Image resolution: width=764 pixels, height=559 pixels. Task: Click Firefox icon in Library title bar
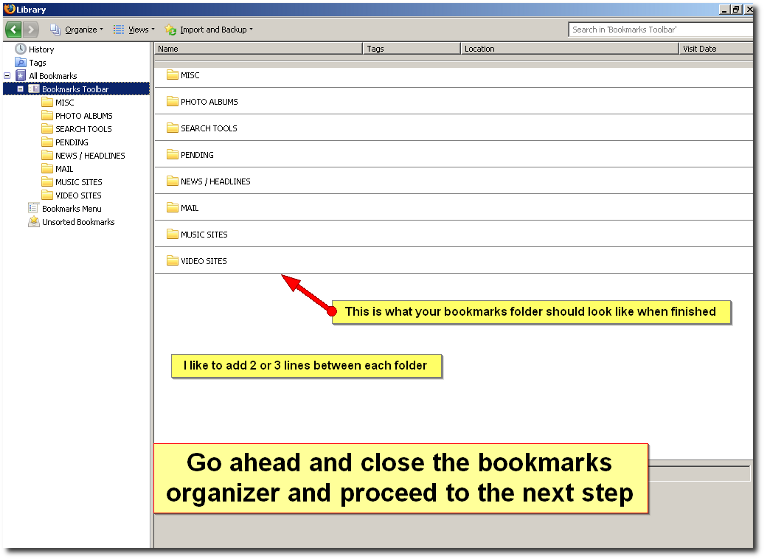click(9, 9)
